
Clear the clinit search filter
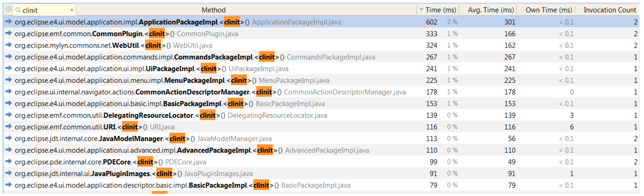[72, 10]
